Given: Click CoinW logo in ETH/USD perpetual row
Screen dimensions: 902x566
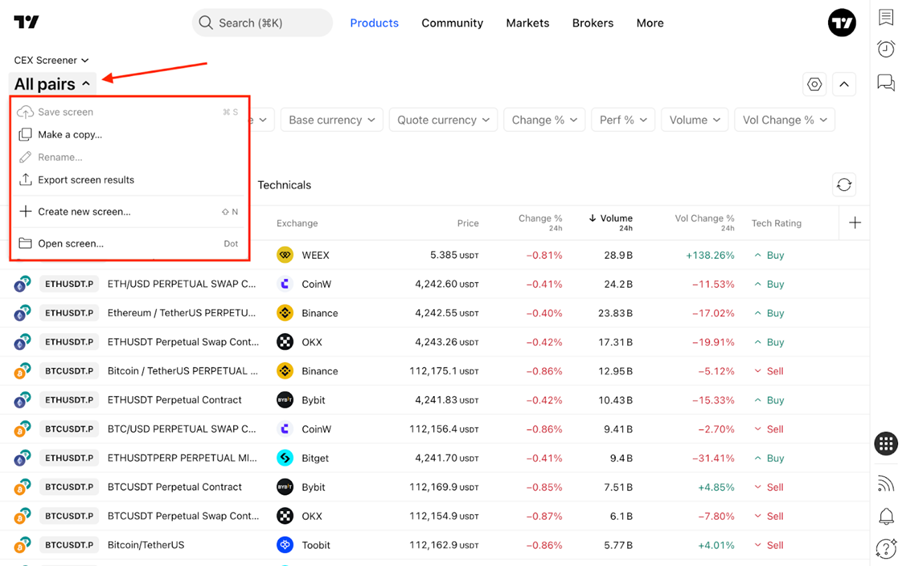Looking at the screenshot, I should 285,284.
